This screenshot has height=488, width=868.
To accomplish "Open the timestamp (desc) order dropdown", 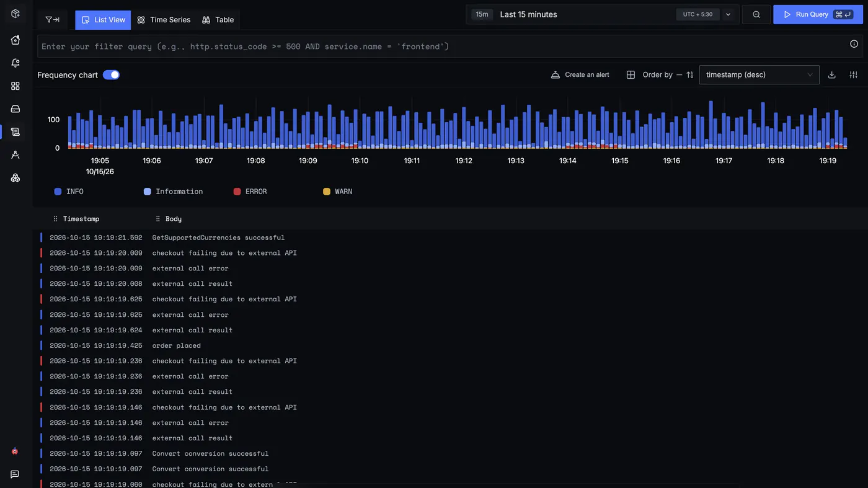I will [759, 75].
